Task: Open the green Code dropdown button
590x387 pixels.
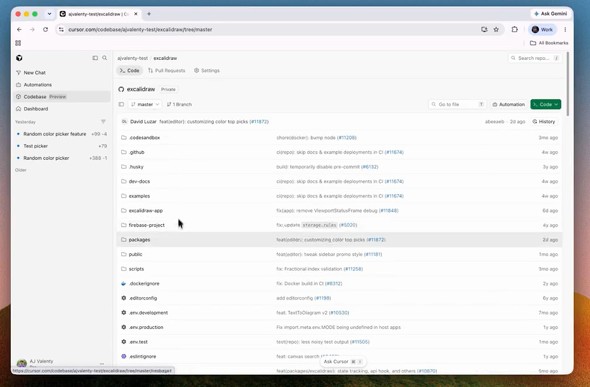Action: pos(546,104)
